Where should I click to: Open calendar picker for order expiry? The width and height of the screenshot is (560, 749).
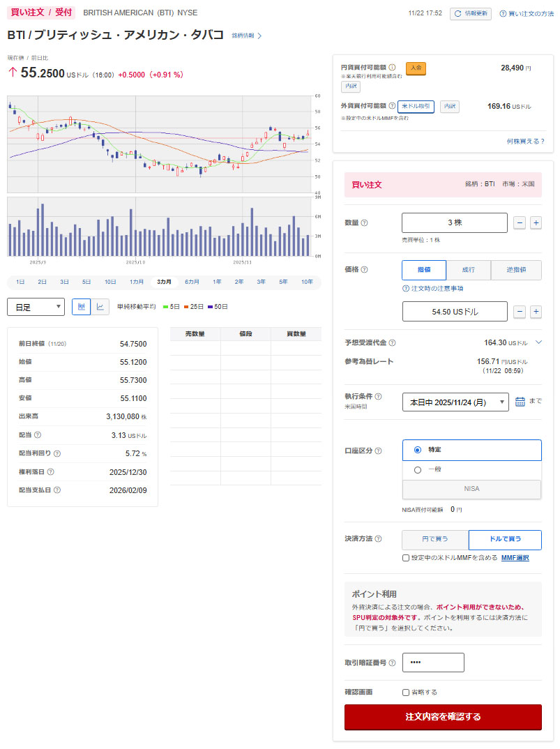point(520,402)
